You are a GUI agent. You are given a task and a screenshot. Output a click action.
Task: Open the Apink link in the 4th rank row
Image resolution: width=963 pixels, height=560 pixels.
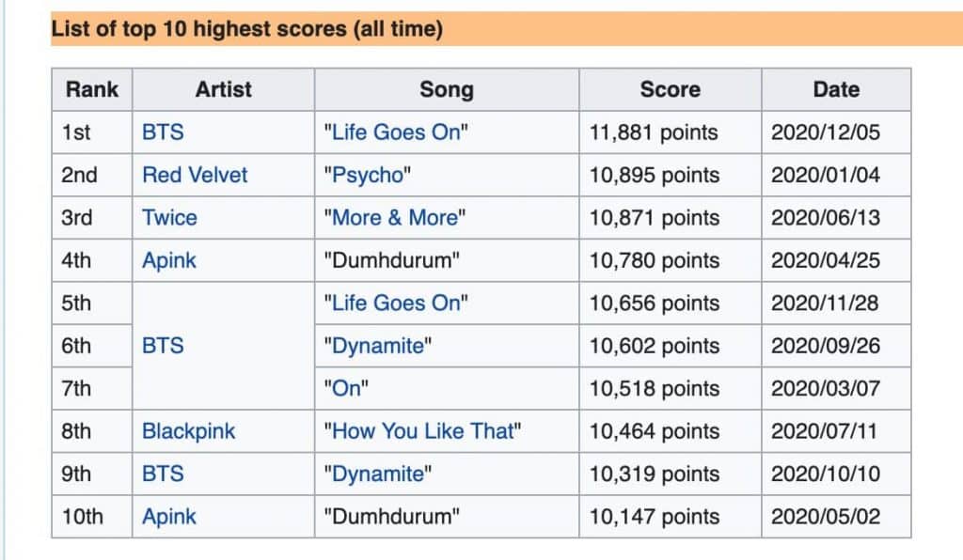coord(169,260)
